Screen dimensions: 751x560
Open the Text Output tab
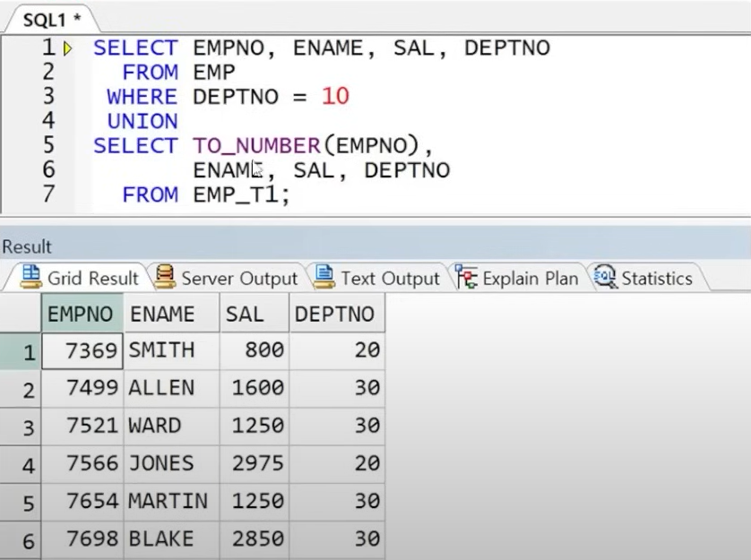[376, 278]
